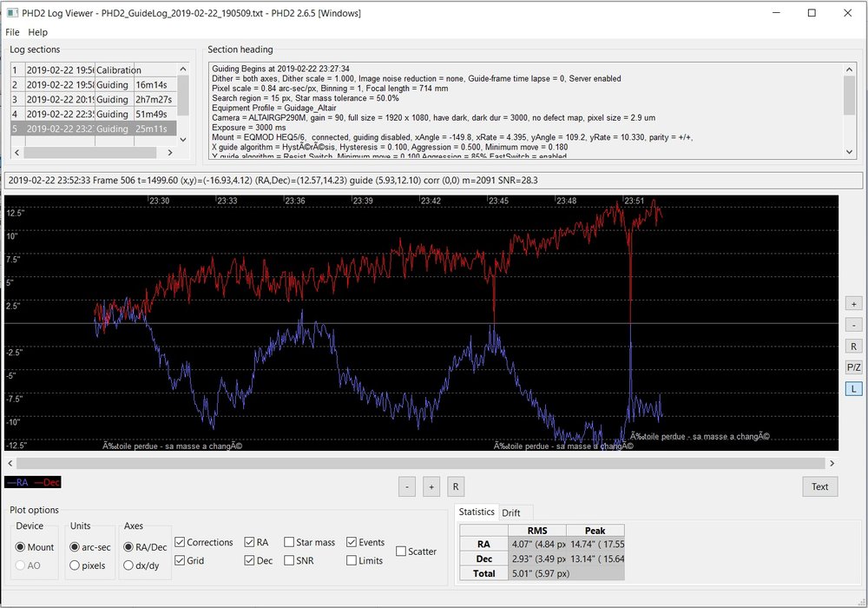
Task: Click the Dec RMS value 2.93" cell
Action: coord(537,558)
